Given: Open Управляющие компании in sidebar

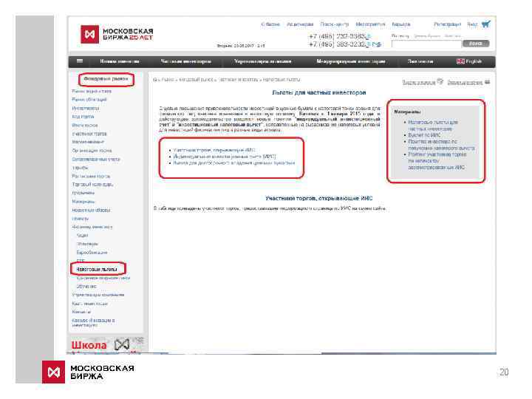Looking at the screenshot, I should point(98,295).
